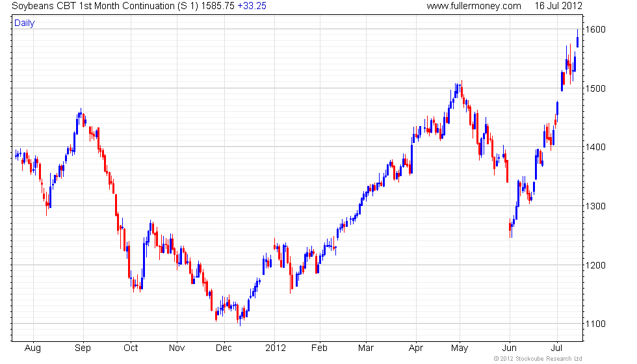637x364 pixels.
Task: Click the Apr month axis label
Action: 416,348
